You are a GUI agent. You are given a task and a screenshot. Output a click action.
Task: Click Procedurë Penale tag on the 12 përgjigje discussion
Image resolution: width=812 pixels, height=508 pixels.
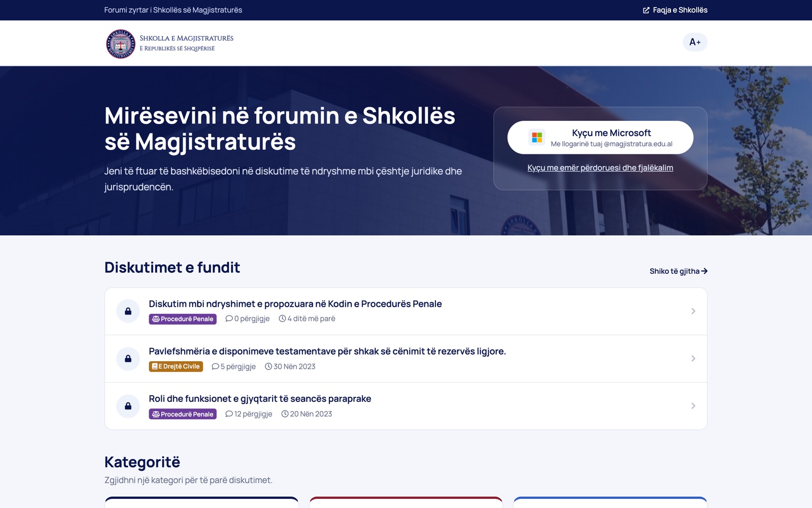click(183, 414)
